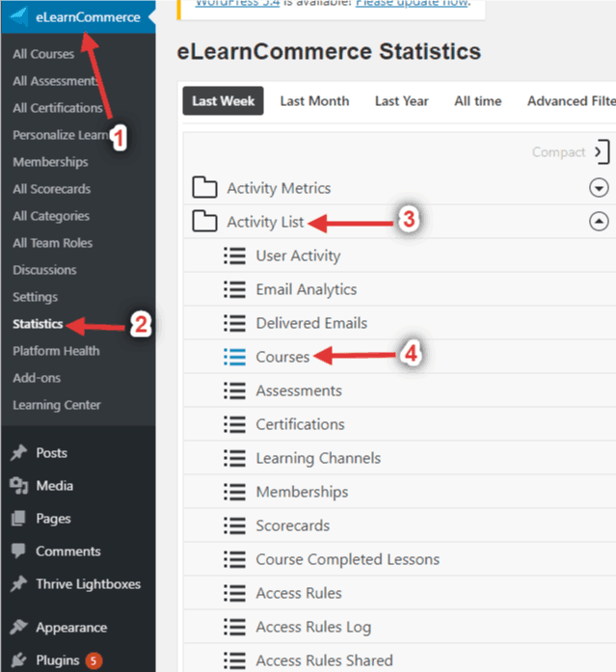This screenshot has width=616, height=672.
Task: Expand the Activity Metrics section arrow
Action: 599,187
